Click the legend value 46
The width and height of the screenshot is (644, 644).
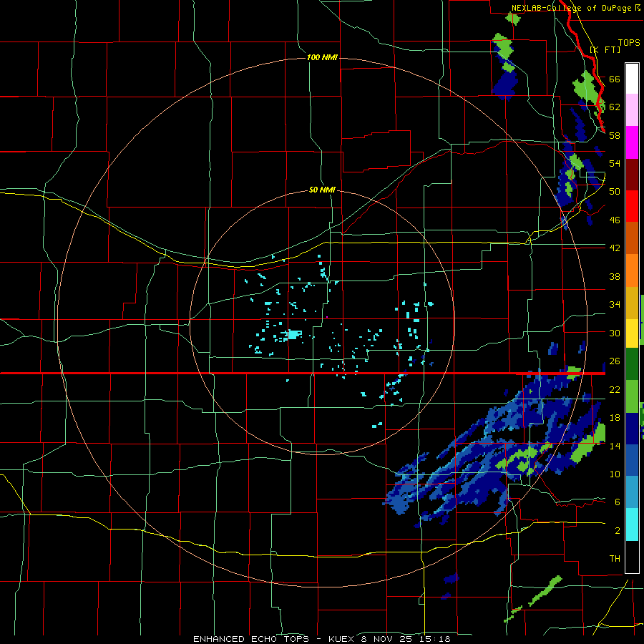(615, 220)
